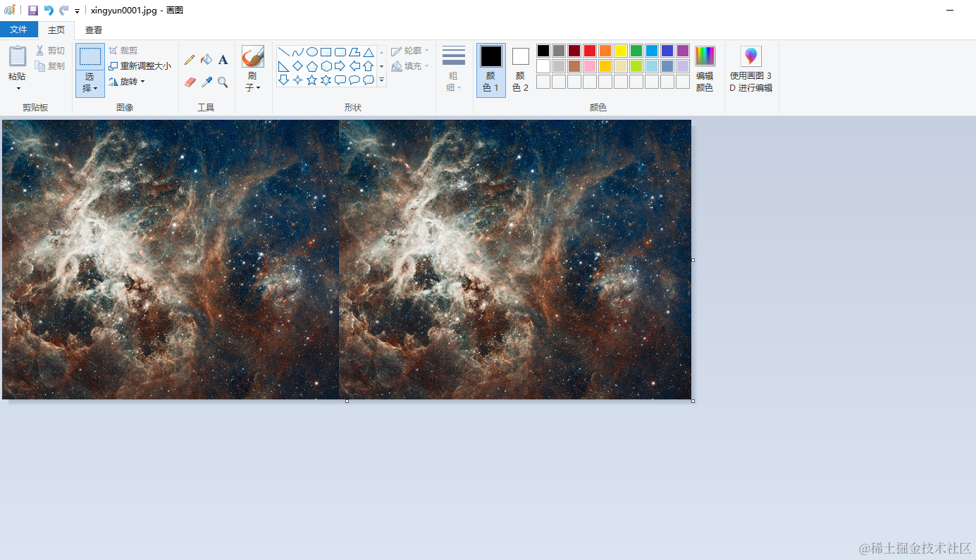Viewport: 976px width, 560px height.
Task: Open 重新调整大小 (Resize) dialog
Action: point(140,66)
